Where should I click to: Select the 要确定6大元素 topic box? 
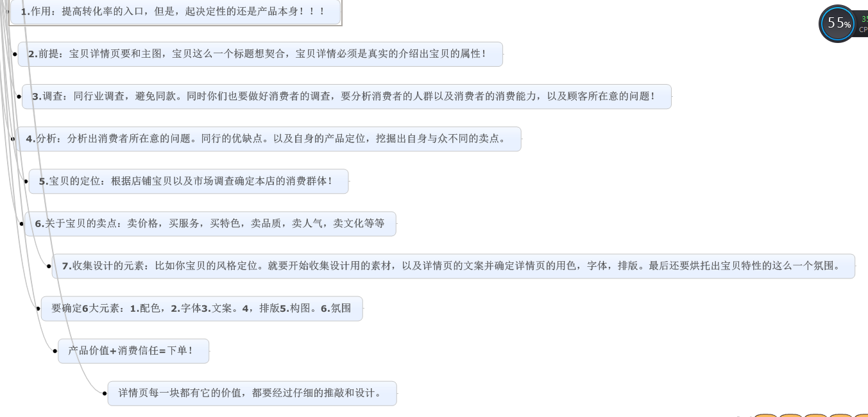pos(202,308)
